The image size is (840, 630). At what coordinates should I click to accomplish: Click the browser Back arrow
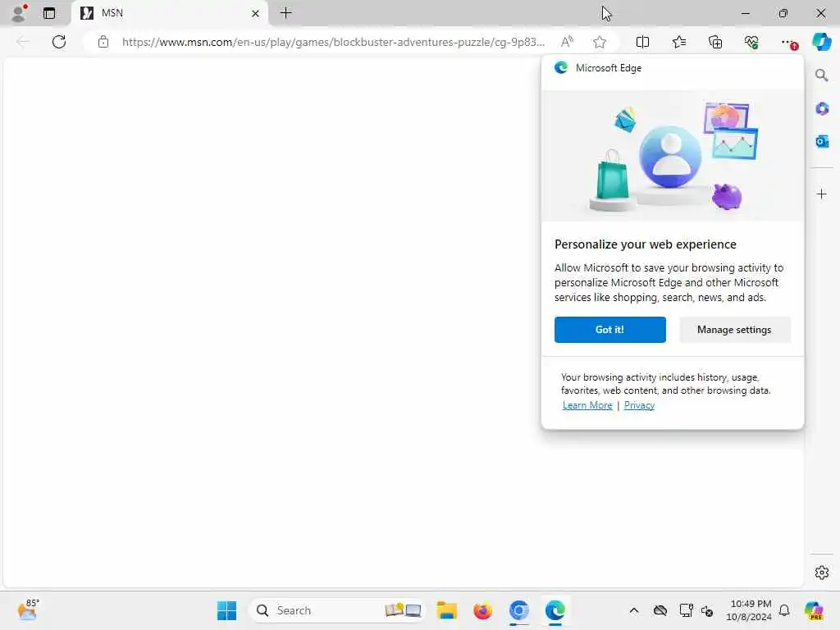[x=22, y=42]
